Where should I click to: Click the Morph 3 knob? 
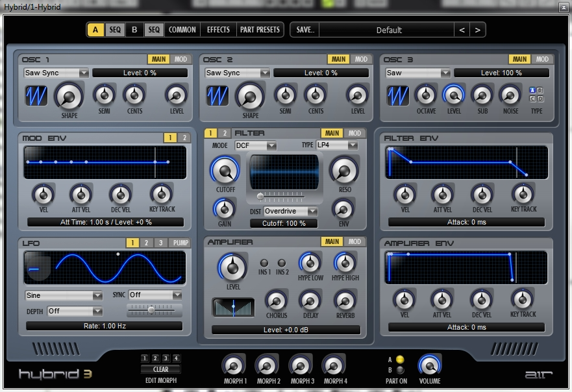301,366
